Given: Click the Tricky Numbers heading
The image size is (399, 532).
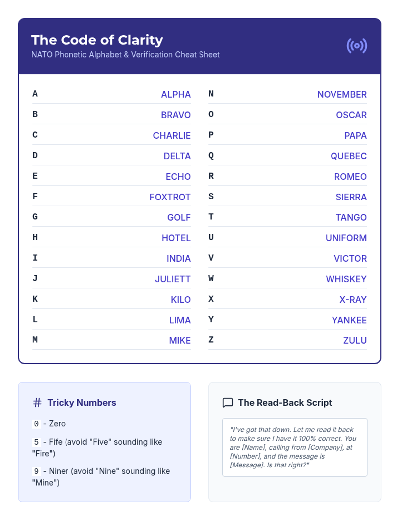Looking at the screenshot, I should point(82,403).
